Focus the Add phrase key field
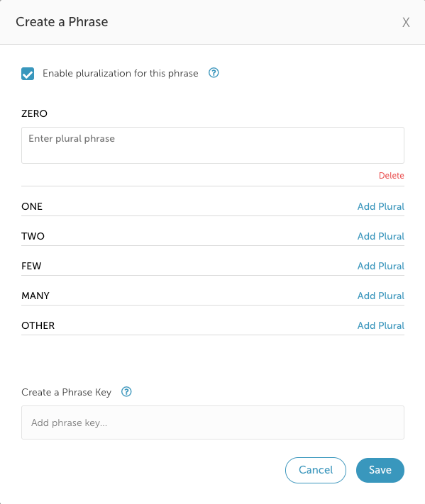The width and height of the screenshot is (425, 504). coord(213,422)
